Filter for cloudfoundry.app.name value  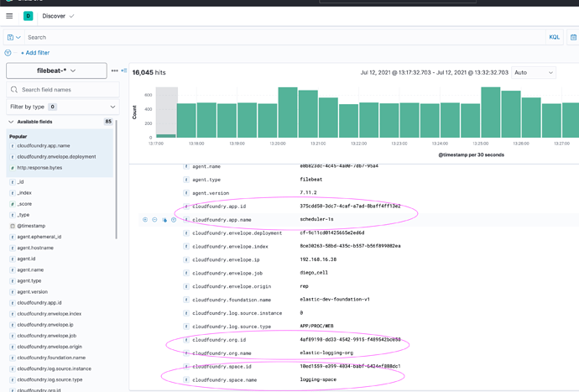click(x=145, y=220)
